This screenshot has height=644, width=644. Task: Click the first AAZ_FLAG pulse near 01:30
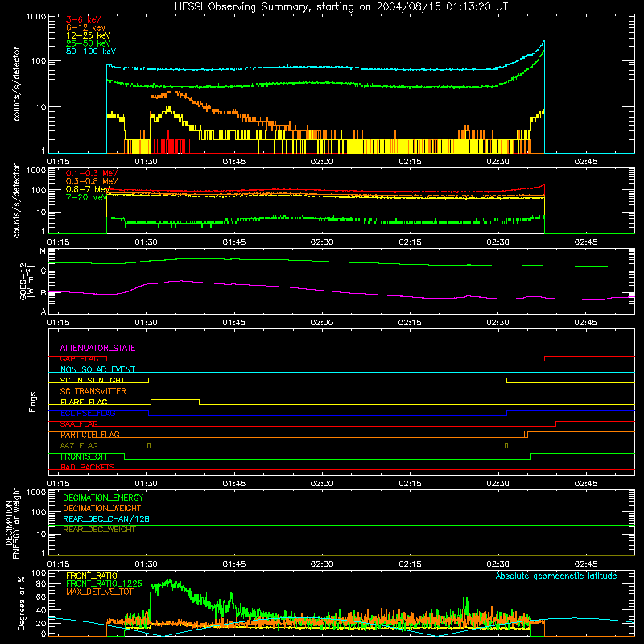(149, 445)
